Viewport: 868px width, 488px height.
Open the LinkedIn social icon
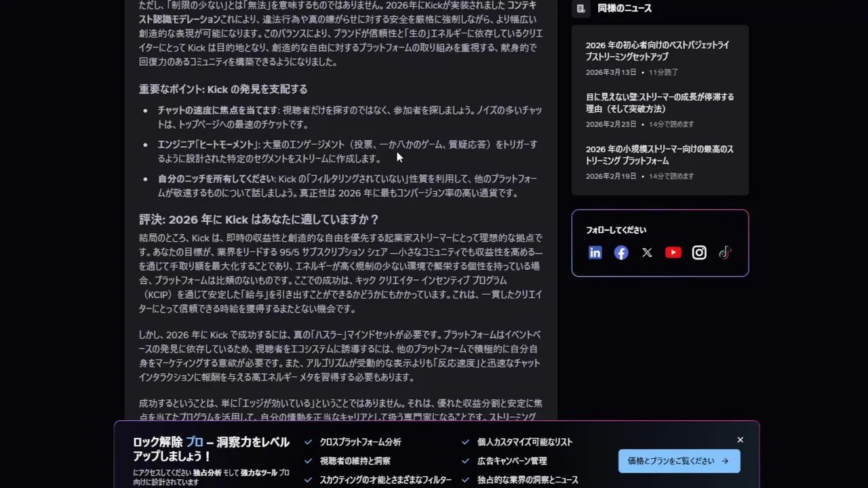(x=595, y=253)
